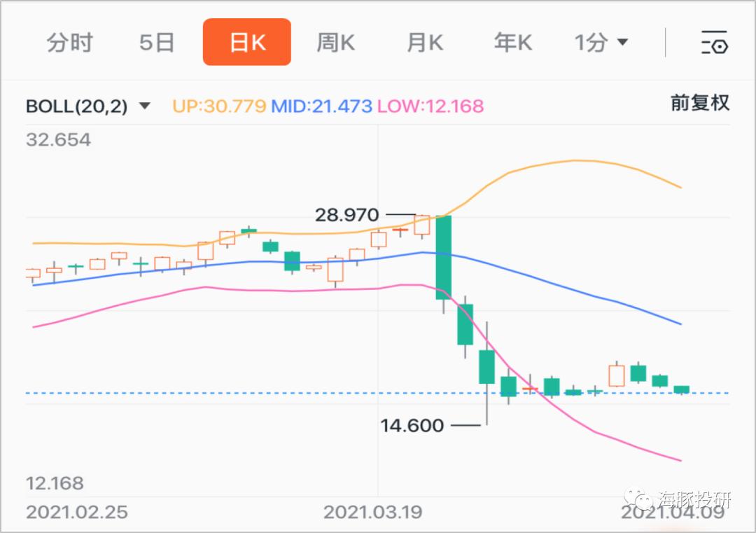
Task: Click the LOW:12.168 lower band label
Action: [430, 106]
